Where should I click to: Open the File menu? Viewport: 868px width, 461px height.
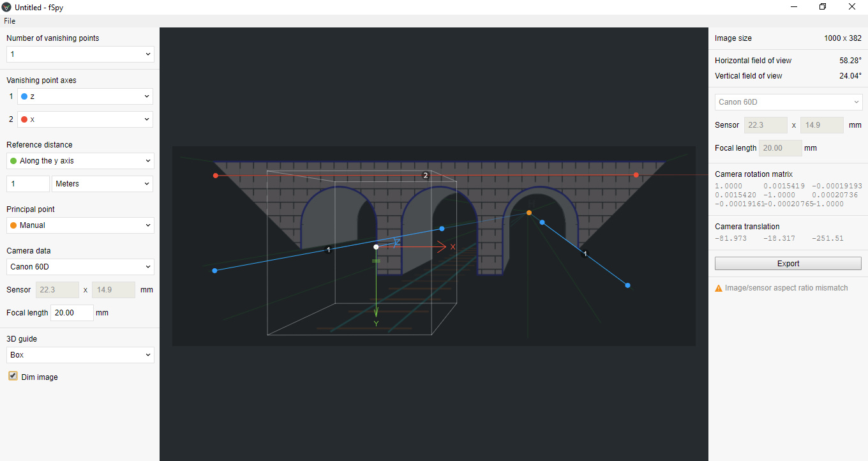[x=10, y=21]
